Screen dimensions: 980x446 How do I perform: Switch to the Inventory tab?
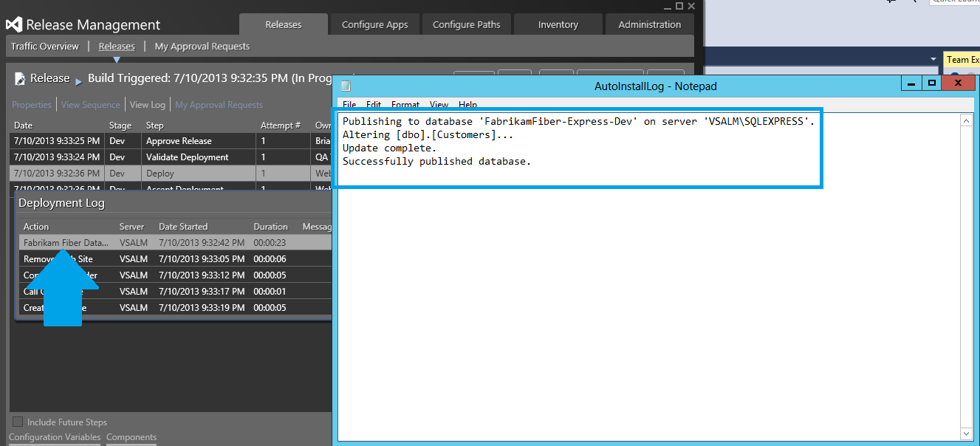click(558, 24)
